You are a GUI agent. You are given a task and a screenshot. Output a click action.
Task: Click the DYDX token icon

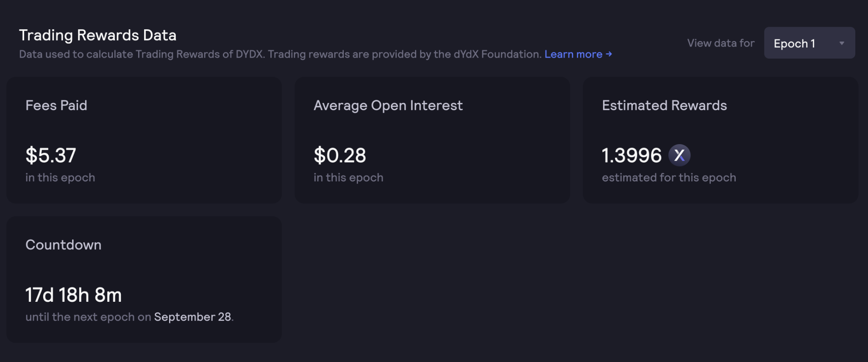click(679, 155)
